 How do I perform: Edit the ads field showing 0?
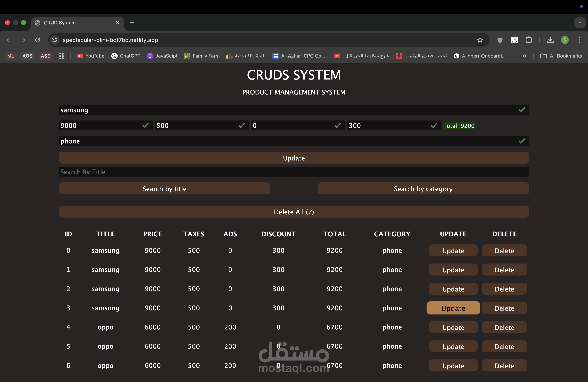[298, 126]
